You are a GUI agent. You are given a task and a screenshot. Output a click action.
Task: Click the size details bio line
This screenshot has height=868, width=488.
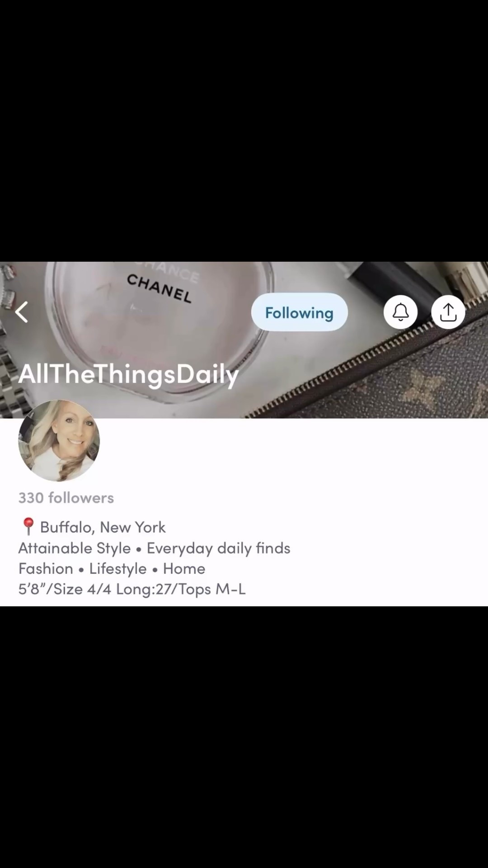pyautogui.click(x=132, y=589)
